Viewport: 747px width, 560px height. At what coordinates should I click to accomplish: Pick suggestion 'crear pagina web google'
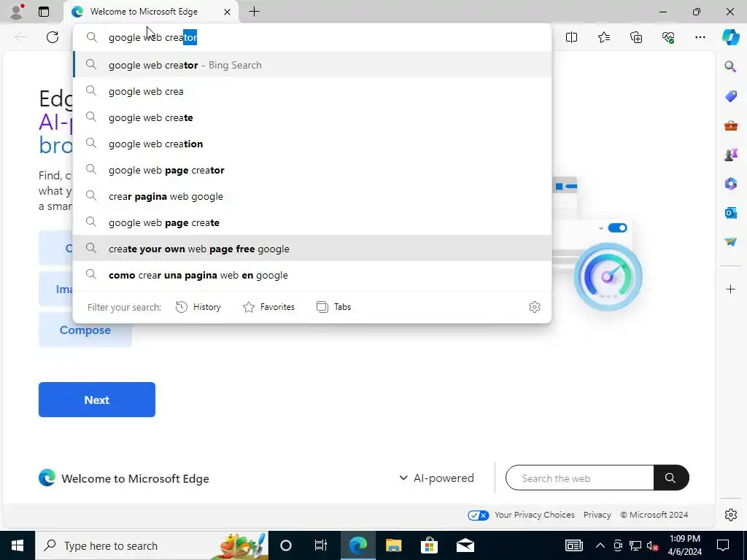[312, 196]
